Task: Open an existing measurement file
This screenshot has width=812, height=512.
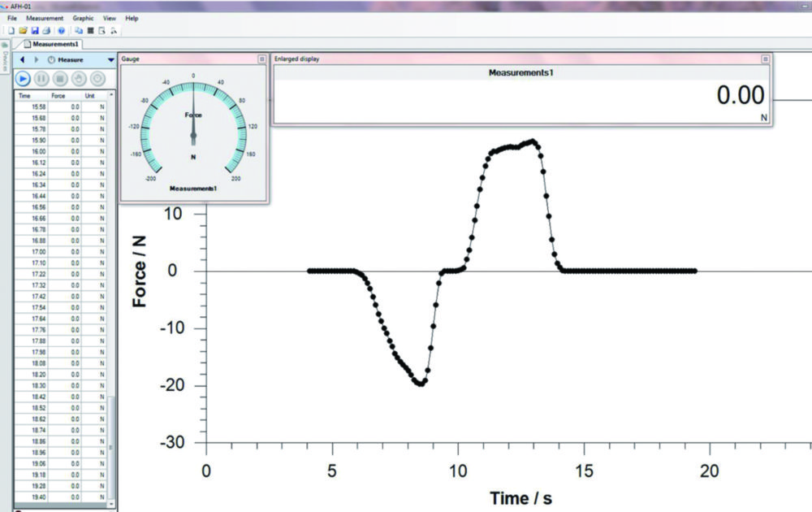Action: [23, 30]
